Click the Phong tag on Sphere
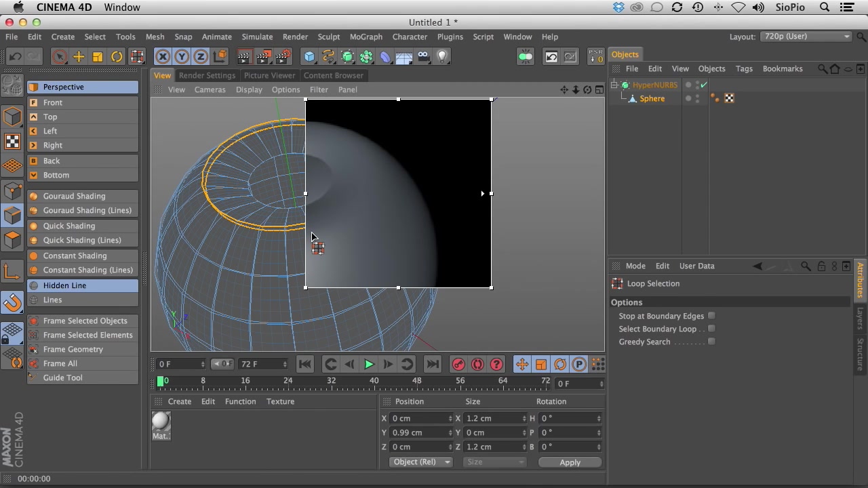Viewport: 868px width, 488px height. tap(715, 98)
